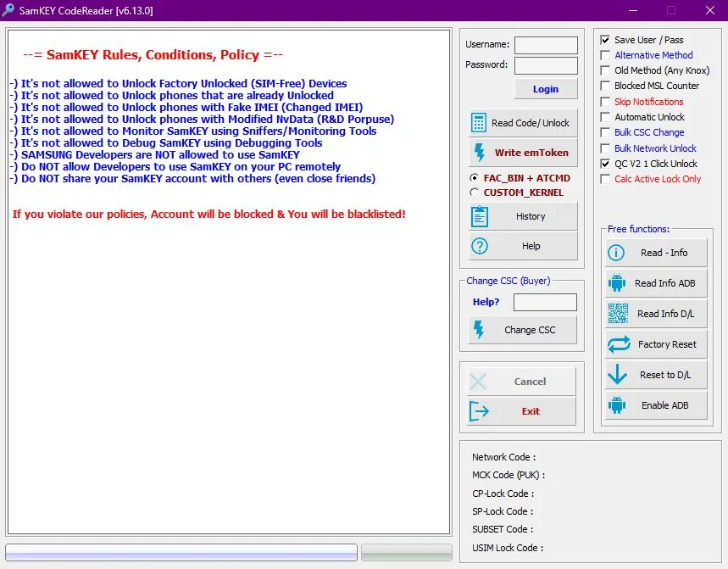Minimize the SamKEY CodeReader window
Screen dimensions: 728x569
click(633, 10)
